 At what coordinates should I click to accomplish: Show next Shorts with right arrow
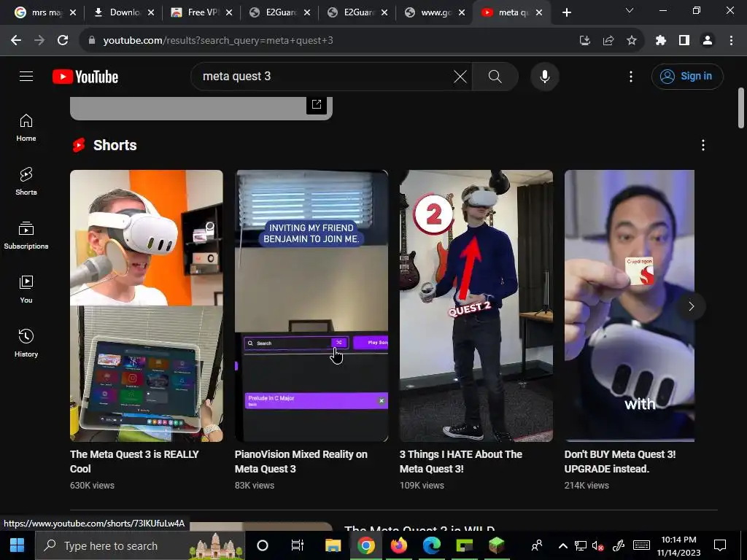tap(692, 306)
